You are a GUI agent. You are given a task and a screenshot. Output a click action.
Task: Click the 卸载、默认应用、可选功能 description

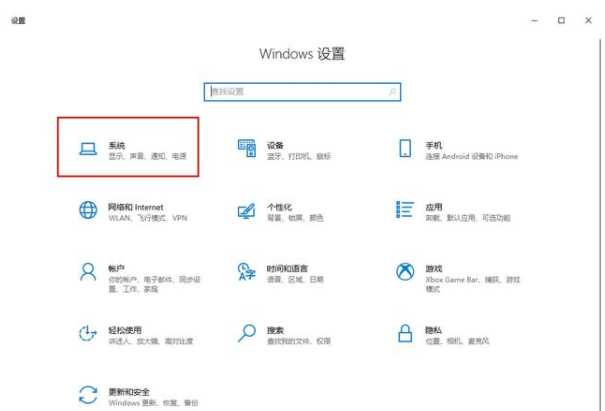[x=468, y=218]
